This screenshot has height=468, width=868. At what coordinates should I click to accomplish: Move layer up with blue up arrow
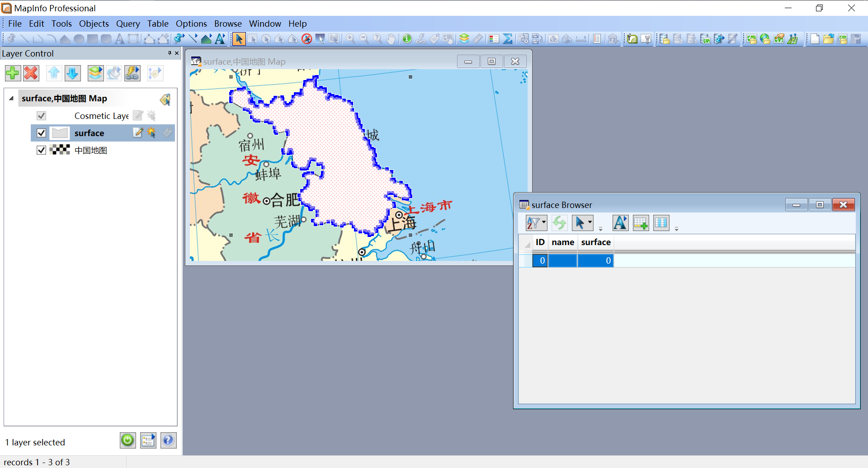(x=54, y=73)
